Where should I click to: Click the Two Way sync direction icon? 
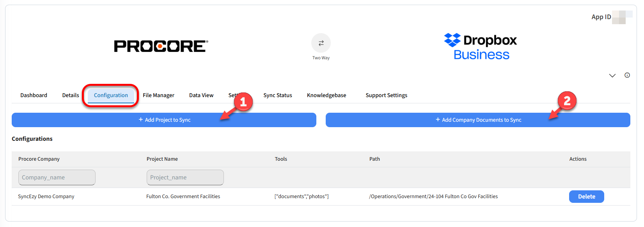coord(321,43)
